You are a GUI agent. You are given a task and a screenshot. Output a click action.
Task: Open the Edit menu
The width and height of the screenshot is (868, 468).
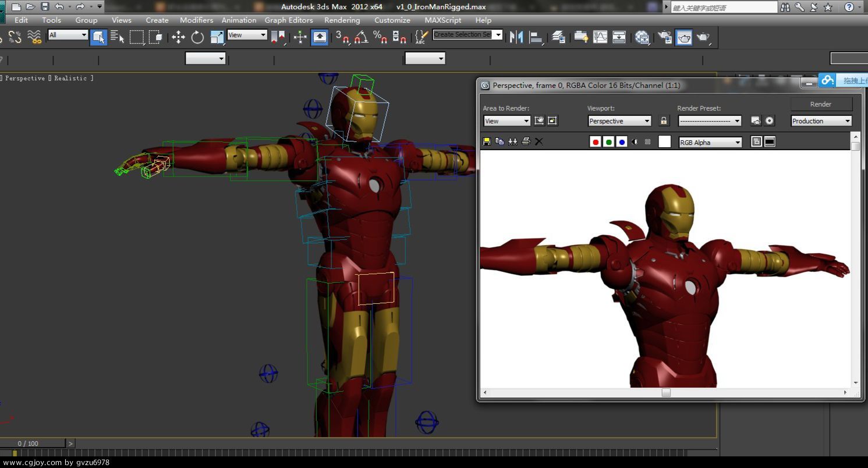coord(21,20)
